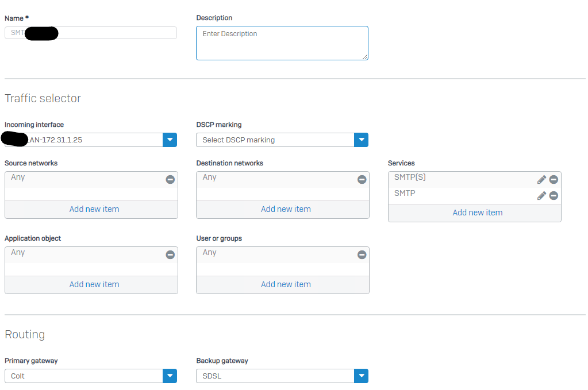Remove Any from Destination networks

click(x=362, y=179)
